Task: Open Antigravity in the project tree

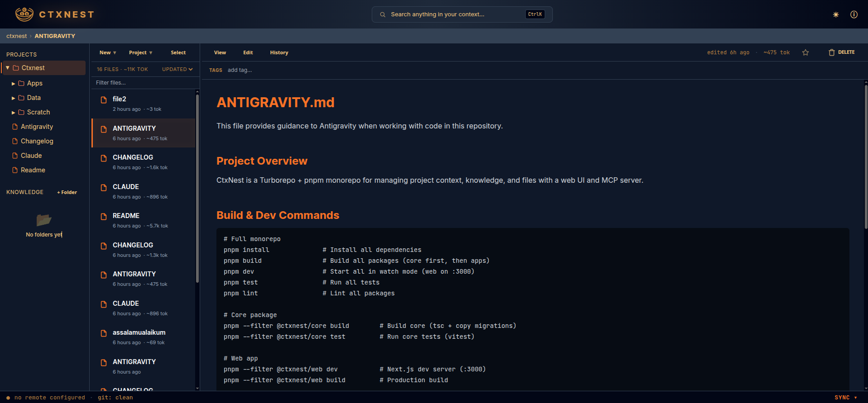Action: pos(37,127)
